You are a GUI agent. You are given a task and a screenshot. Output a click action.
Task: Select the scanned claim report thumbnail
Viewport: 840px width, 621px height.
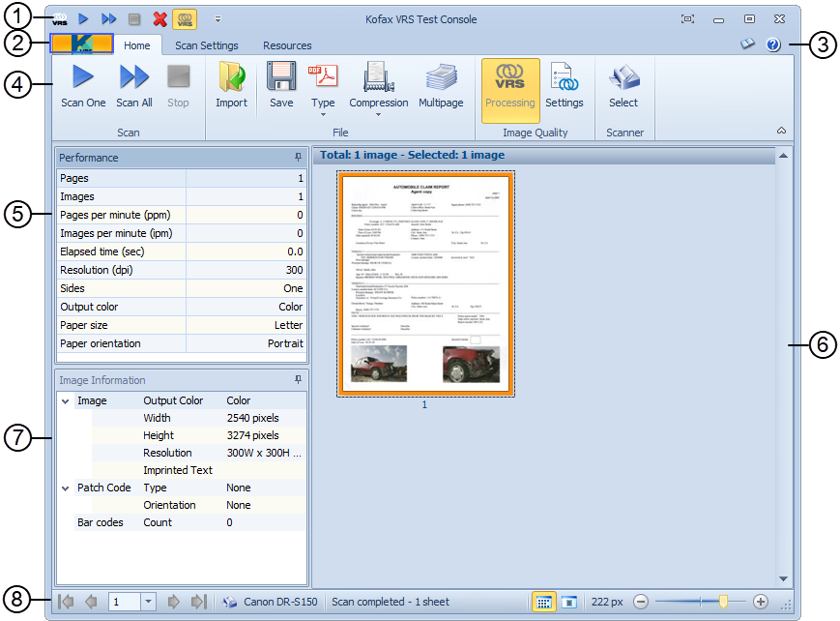(425, 283)
